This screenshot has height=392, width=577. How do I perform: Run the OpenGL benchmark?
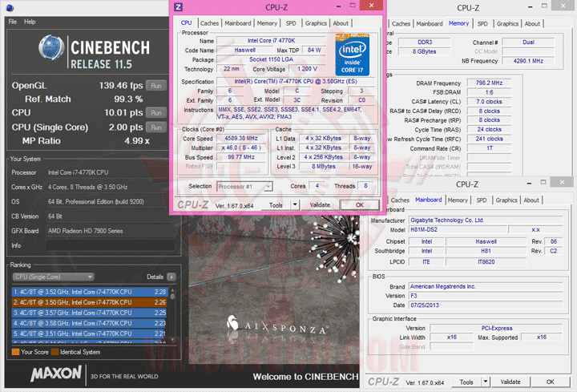point(156,86)
